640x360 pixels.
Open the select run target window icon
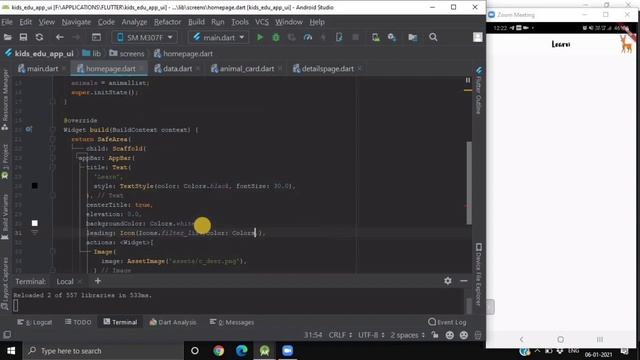click(96, 37)
